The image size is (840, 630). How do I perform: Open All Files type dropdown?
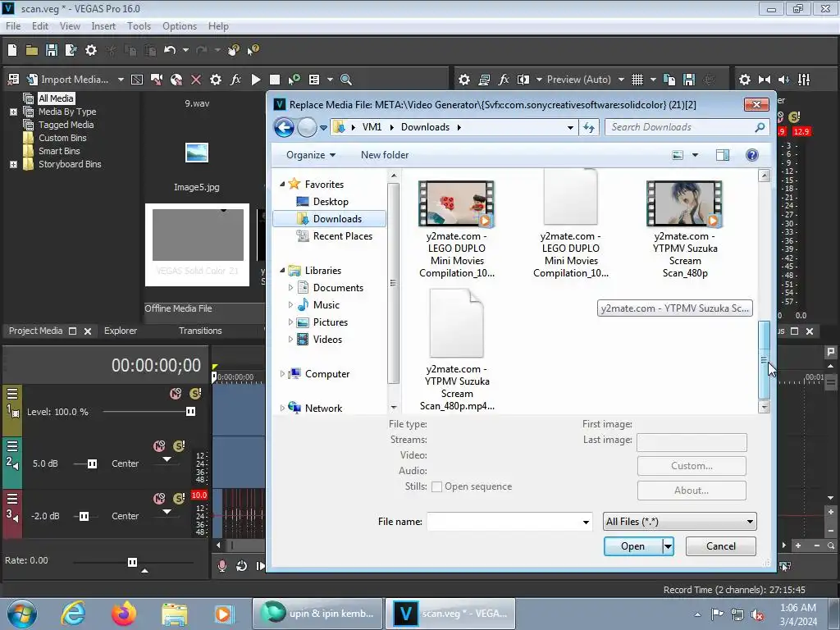[x=679, y=522]
